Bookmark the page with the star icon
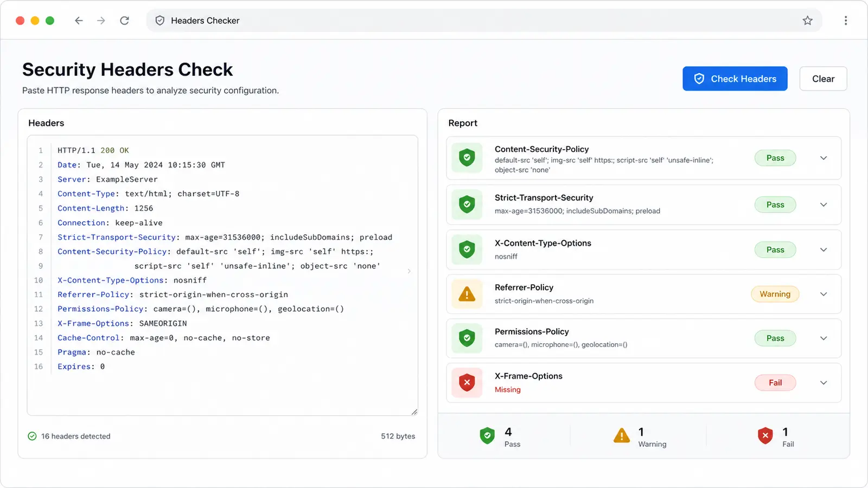 click(807, 21)
